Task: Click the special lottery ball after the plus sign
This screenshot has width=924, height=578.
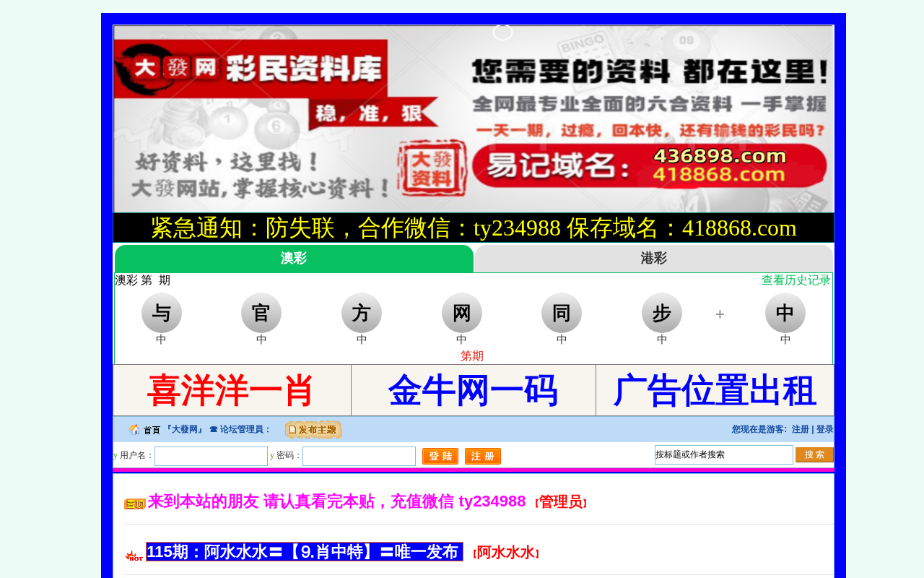Action: point(785,313)
